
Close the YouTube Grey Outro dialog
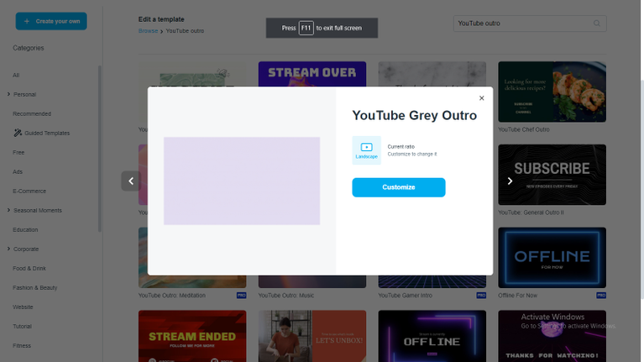[481, 98]
